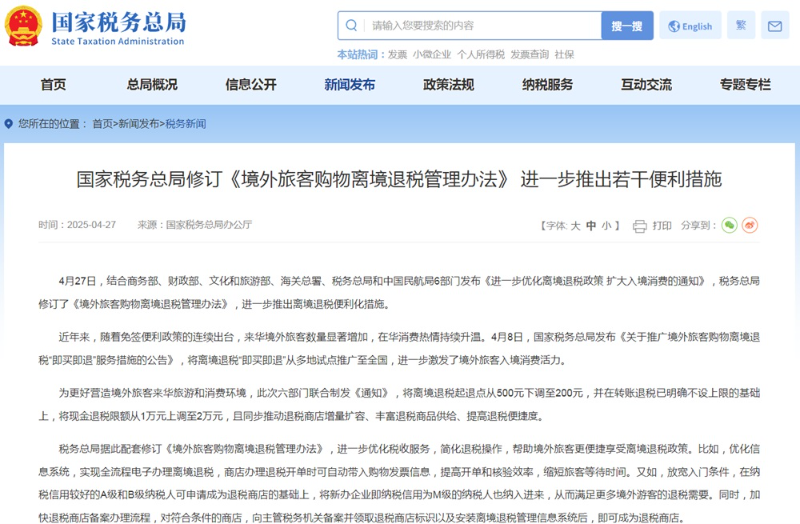Focus the search input field

click(x=469, y=26)
